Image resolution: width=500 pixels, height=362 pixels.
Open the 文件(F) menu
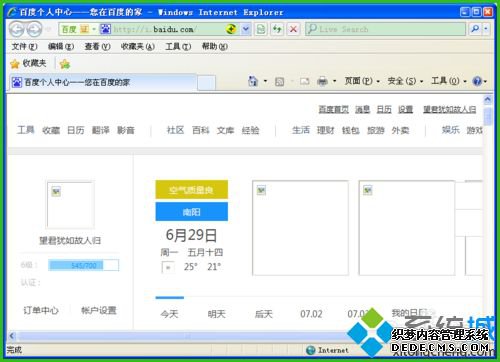[x=25, y=46]
